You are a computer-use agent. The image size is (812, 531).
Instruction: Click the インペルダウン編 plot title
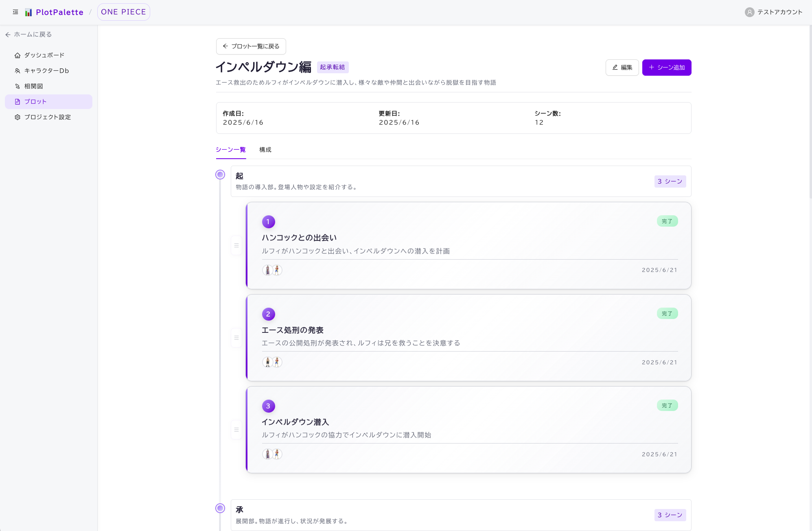(x=264, y=67)
